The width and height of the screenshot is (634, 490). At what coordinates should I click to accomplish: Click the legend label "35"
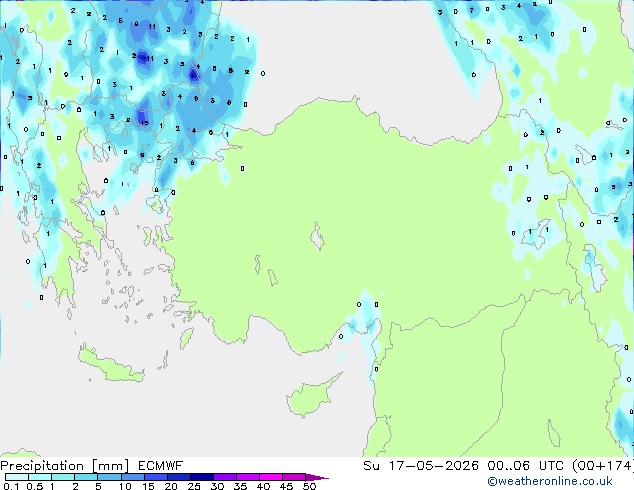click(240, 486)
